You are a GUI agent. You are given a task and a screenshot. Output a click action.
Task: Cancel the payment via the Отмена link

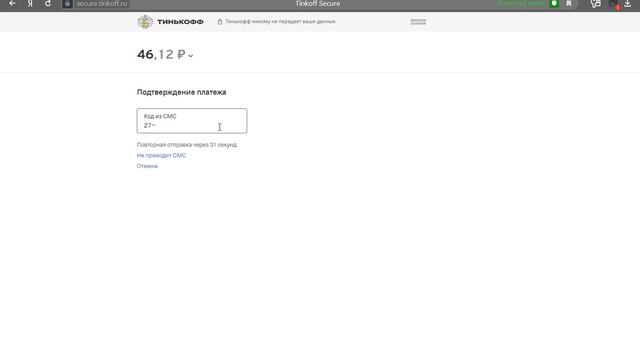point(147,166)
